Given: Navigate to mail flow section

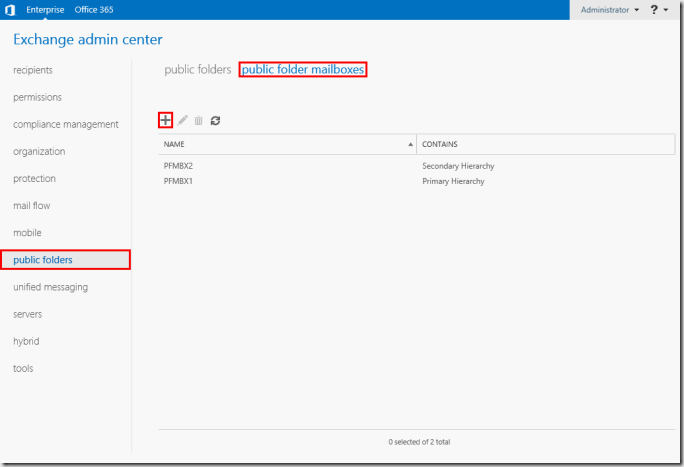Looking at the screenshot, I should pos(31,206).
